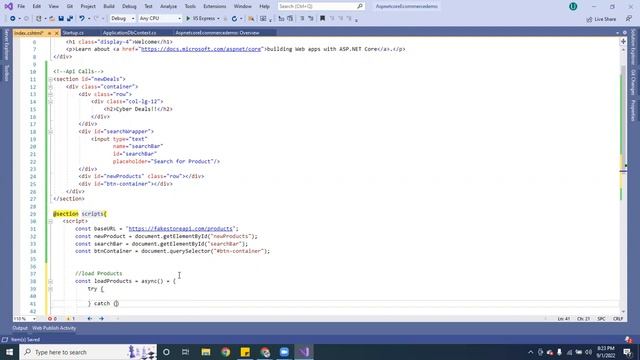Click the Live Share button
This screenshot has height=360, width=640.
point(601,19)
